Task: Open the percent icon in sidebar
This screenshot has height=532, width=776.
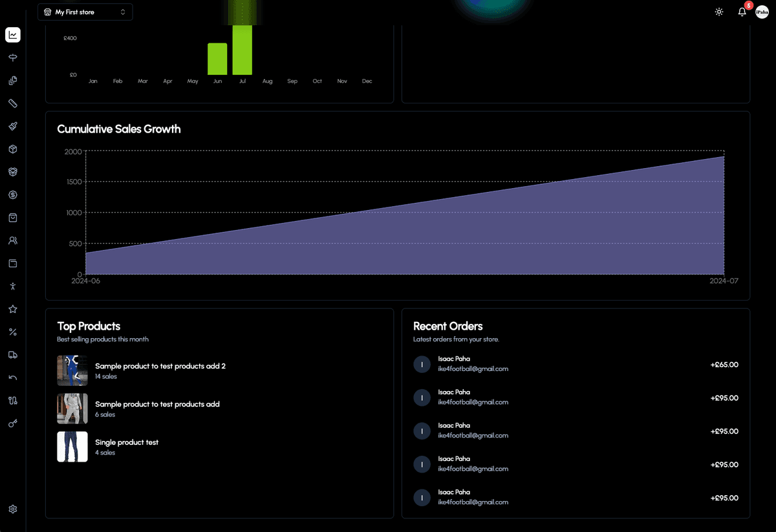Action: click(x=13, y=332)
